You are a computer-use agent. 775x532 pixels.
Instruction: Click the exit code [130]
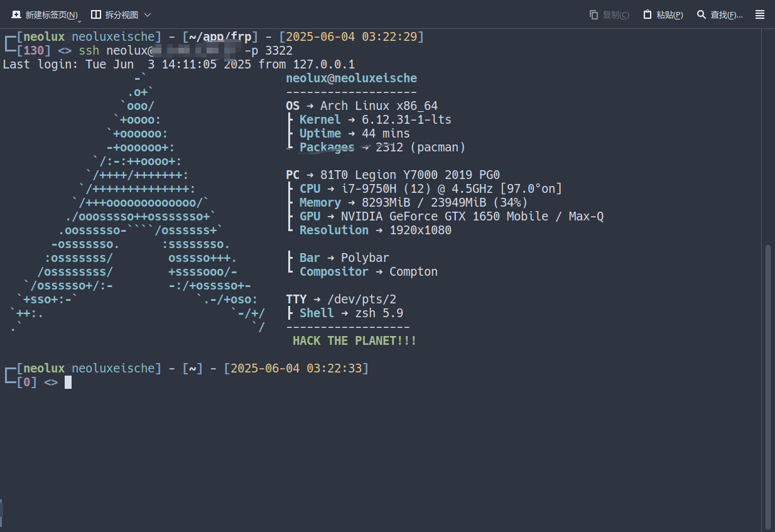click(34, 51)
